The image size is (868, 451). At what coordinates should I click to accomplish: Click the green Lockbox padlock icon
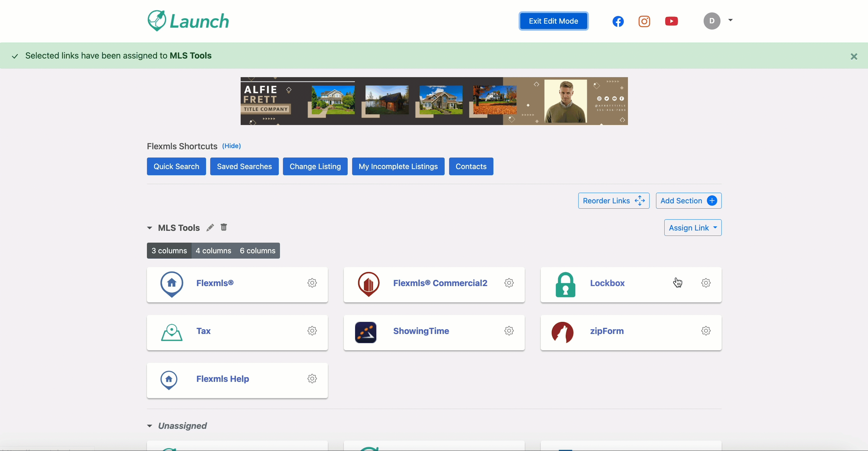point(565,284)
